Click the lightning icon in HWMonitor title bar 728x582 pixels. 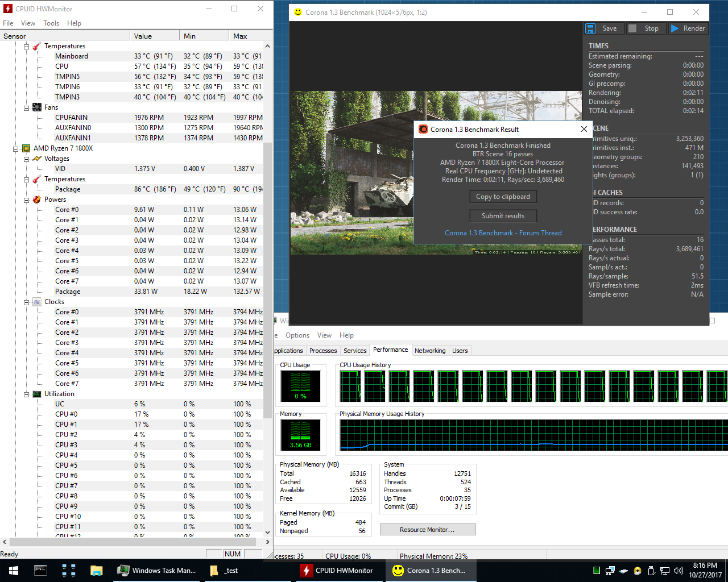point(8,9)
